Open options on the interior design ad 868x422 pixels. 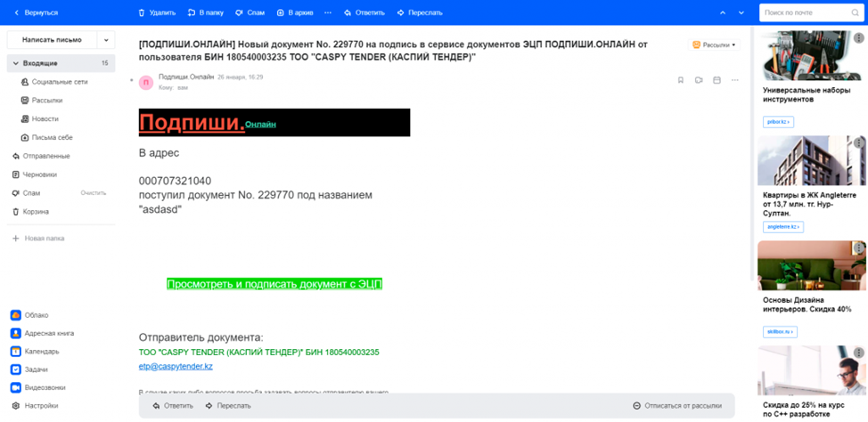(x=858, y=248)
